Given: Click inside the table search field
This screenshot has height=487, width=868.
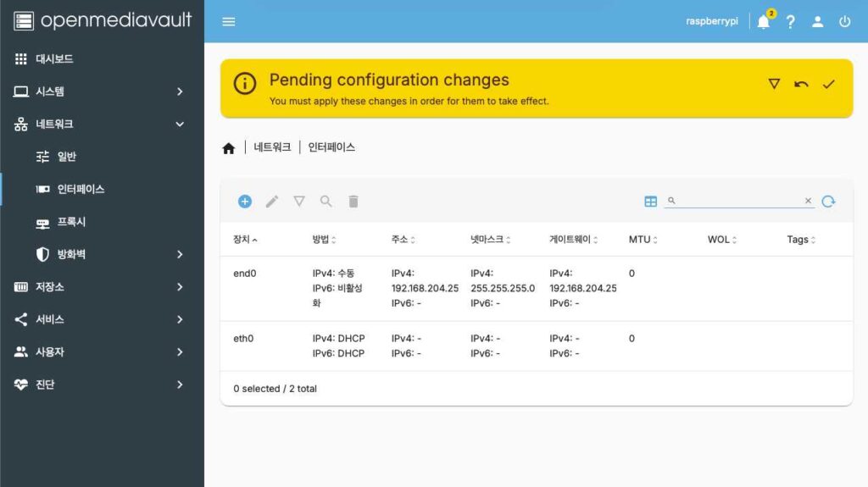Looking at the screenshot, I should pos(739,201).
